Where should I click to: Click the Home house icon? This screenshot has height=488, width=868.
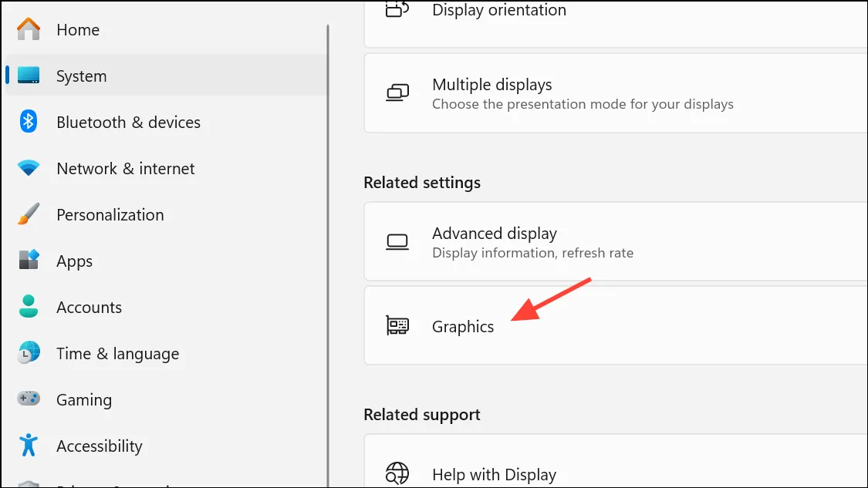[x=29, y=29]
